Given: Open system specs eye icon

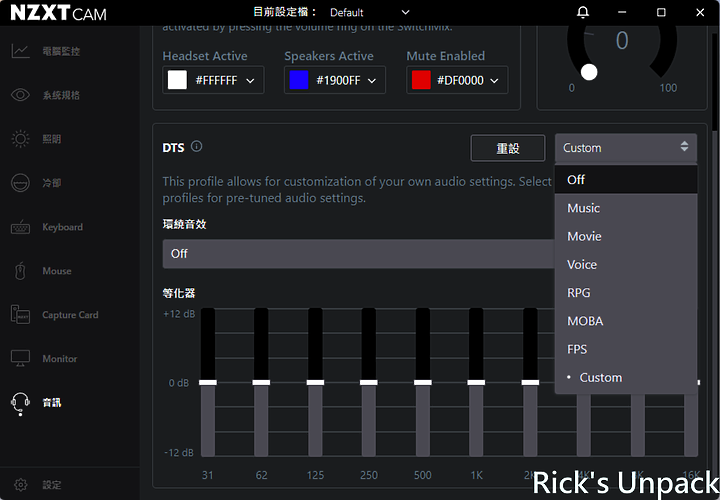Looking at the screenshot, I should (x=20, y=95).
